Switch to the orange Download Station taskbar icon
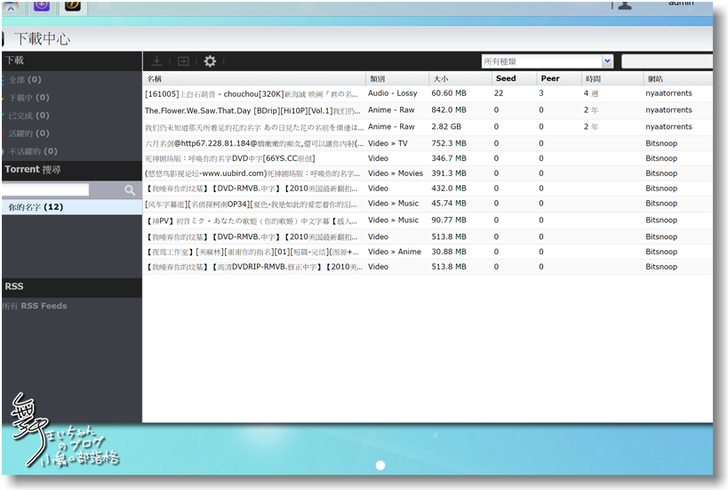 pyautogui.click(x=72, y=6)
